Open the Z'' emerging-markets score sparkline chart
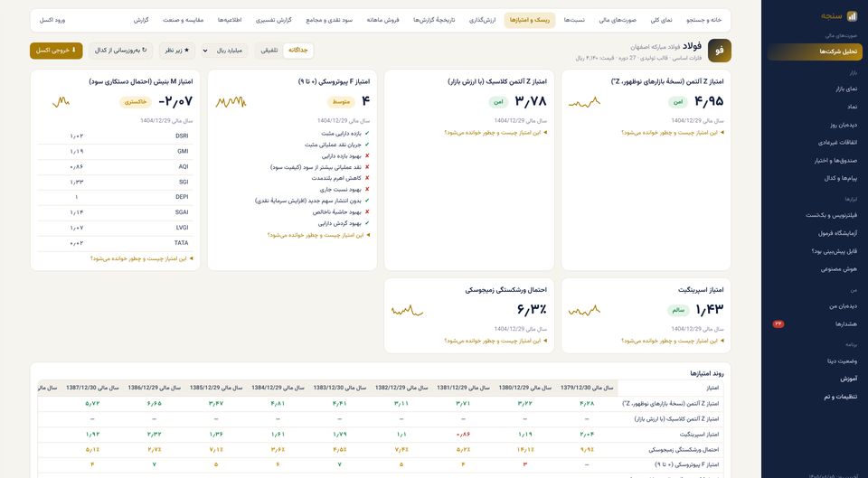 pos(584,102)
